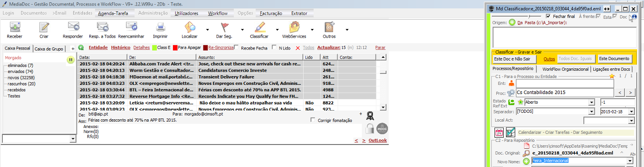Screen dimensions: 644x167
Task: Switch to the Caixa de Grupo tab
Action: click(x=49, y=48)
